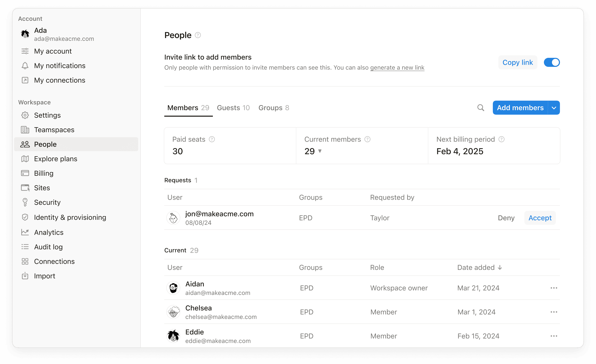The image size is (596, 364).
Task: Click the Identity & provisioning shield icon
Action: pyautogui.click(x=25, y=217)
